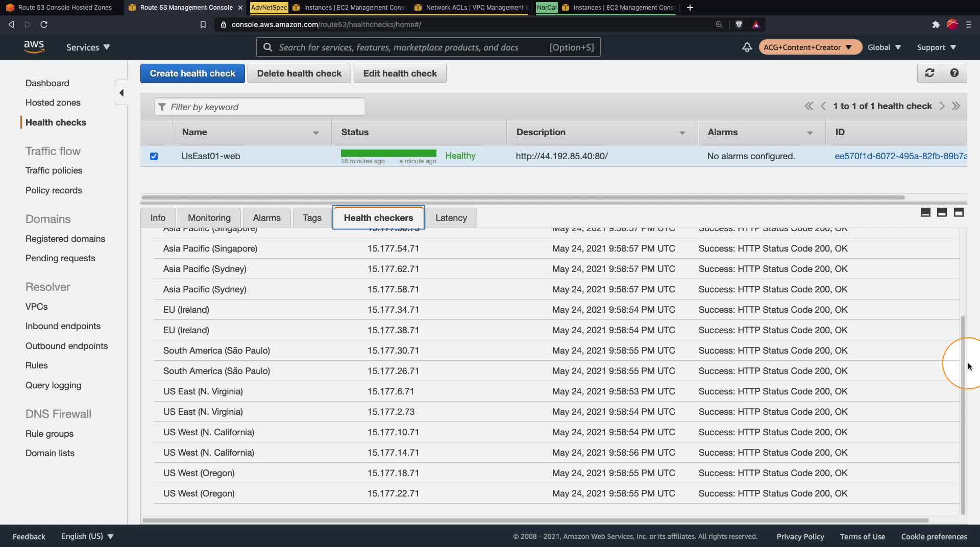Switch to the Latency tab
The height and width of the screenshot is (547, 980).
point(451,218)
